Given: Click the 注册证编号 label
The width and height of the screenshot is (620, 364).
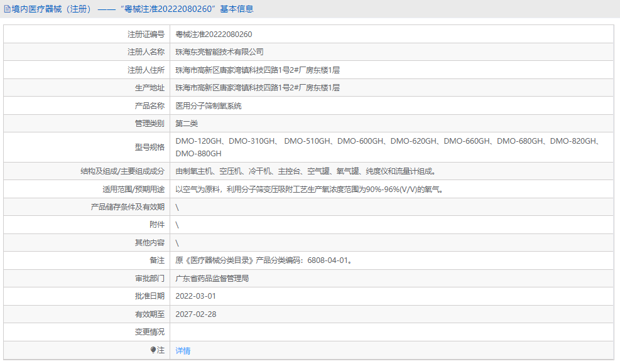Looking at the screenshot, I should point(146,35).
